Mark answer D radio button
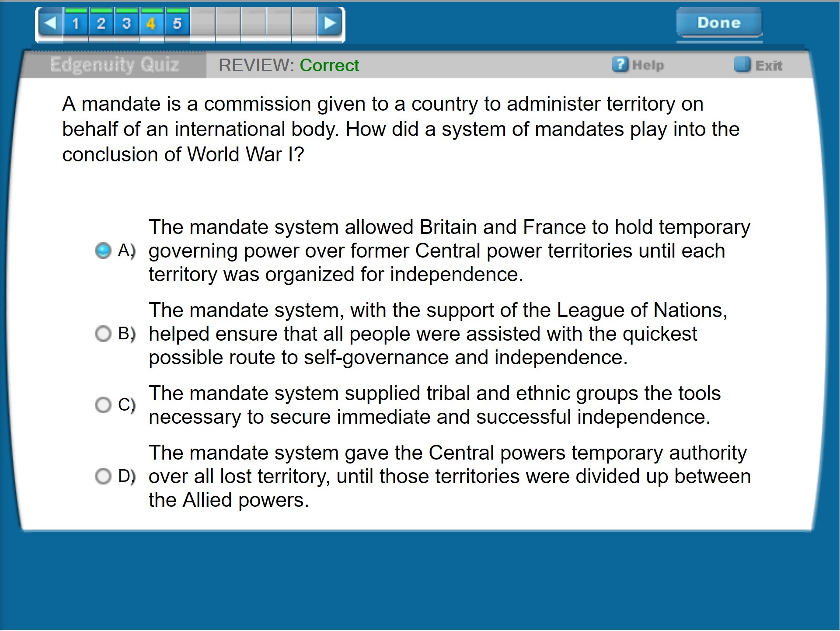The height and width of the screenshot is (631, 840). (x=103, y=476)
